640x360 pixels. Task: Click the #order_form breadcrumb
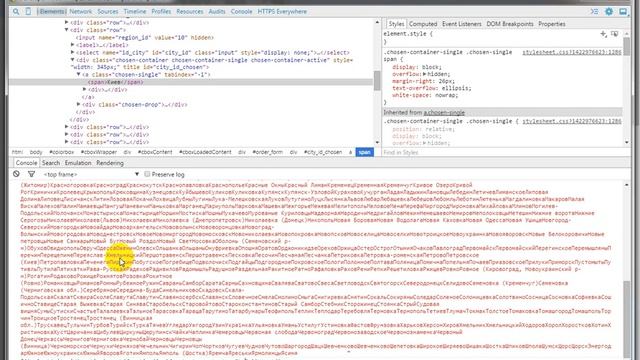(x=268, y=152)
